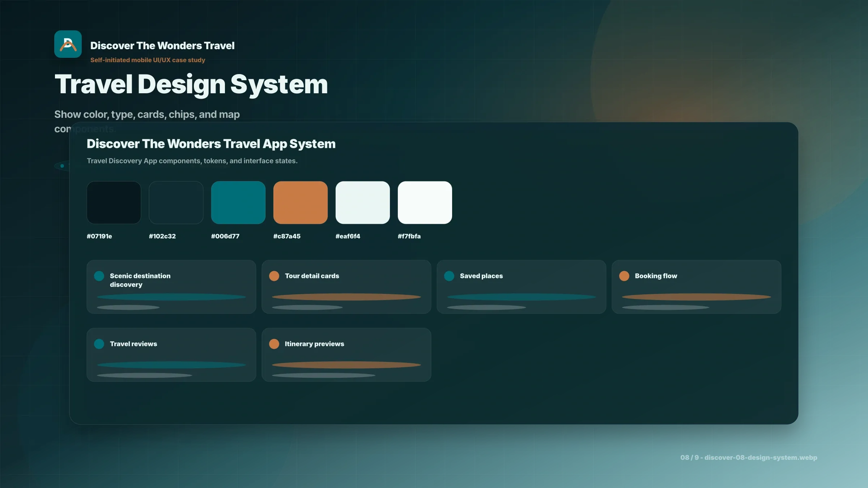Select the Saved places card

522,287
